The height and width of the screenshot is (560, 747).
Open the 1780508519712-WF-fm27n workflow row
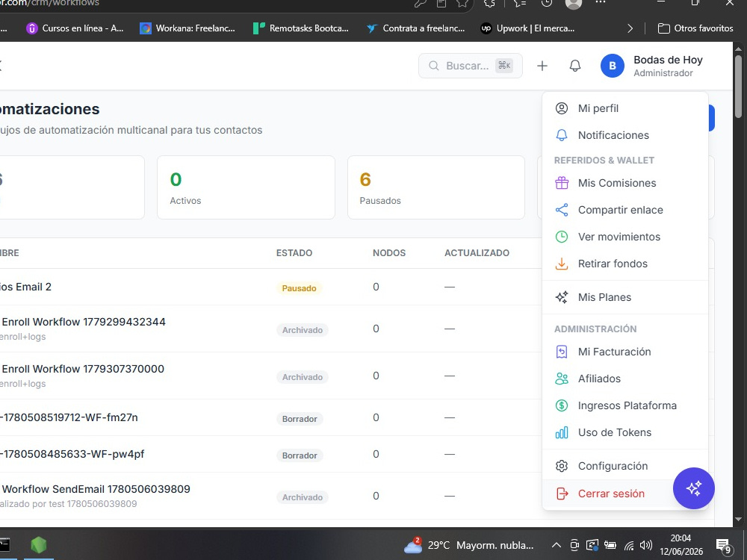[270, 417]
